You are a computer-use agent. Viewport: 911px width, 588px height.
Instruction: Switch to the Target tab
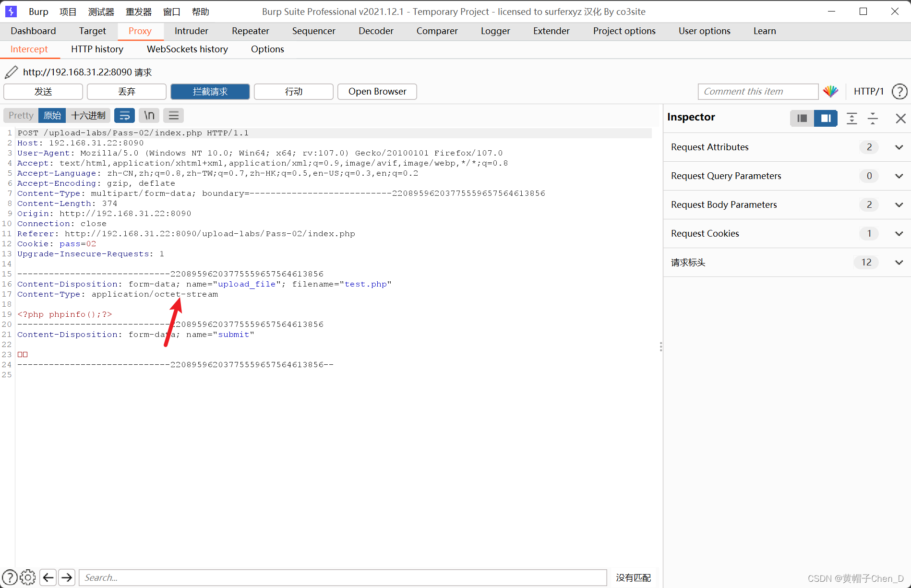point(92,31)
